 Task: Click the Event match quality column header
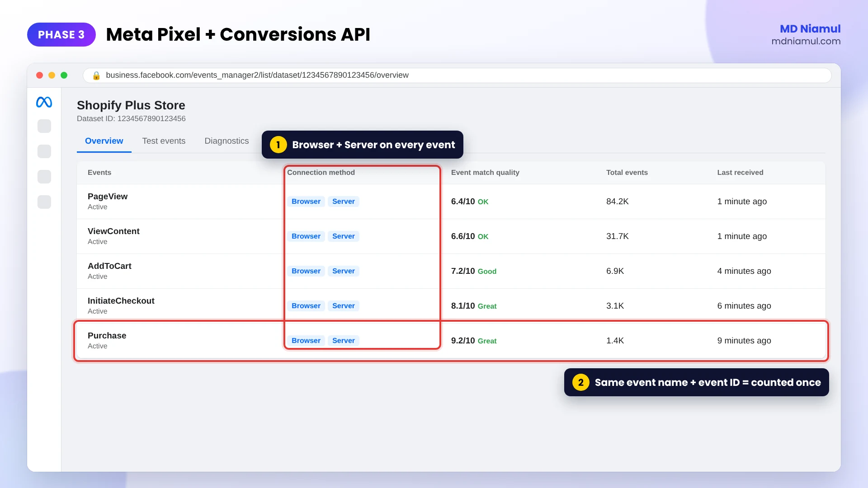tap(485, 173)
